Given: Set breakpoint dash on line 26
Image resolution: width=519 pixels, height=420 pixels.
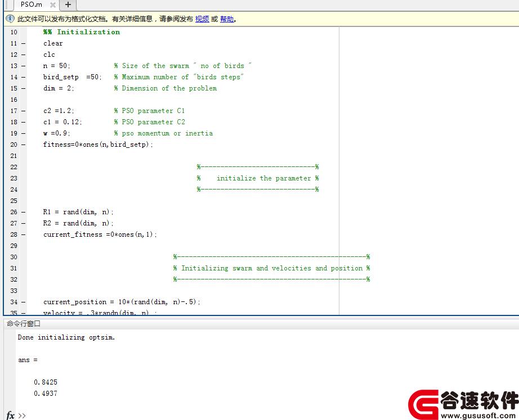Looking at the screenshot, I should [24, 212].
